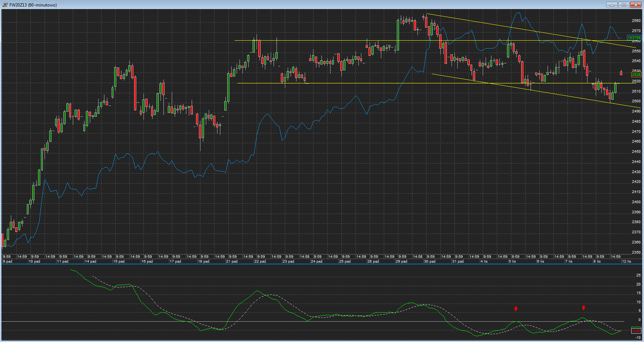
Task: Click the FW20Z13 (60-minutowo) title text
Action: tap(33, 5)
